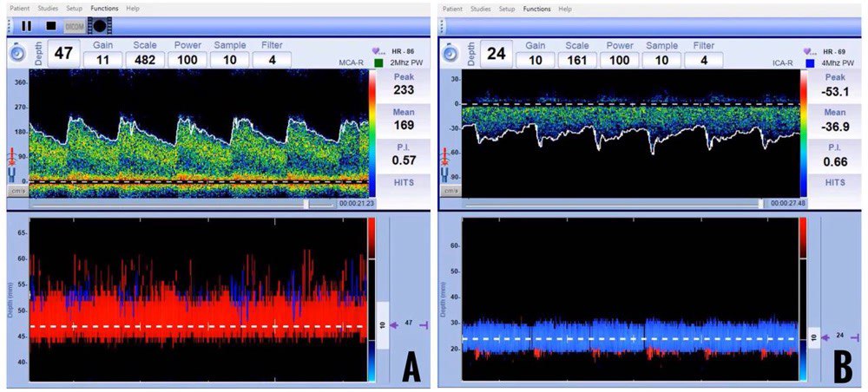The width and height of the screenshot is (868, 392).
Task: Click the purple depth arrow marker at 47
Action: (395, 325)
